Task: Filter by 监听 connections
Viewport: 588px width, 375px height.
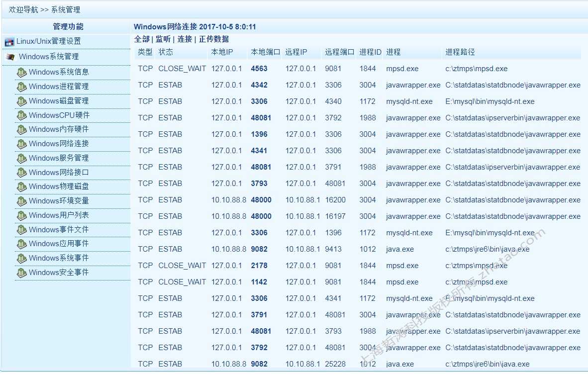Action: 163,39
